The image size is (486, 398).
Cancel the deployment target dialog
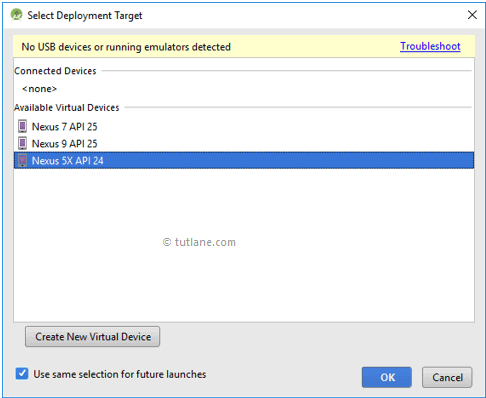click(447, 377)
